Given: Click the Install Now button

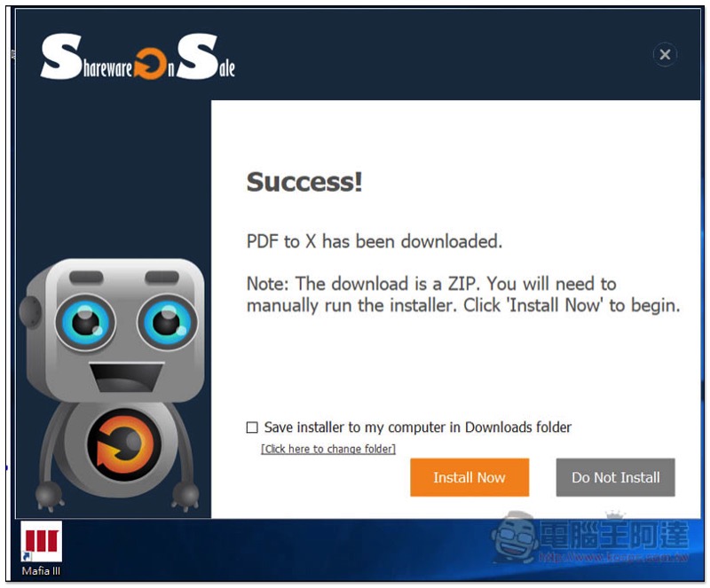Looking at the screenshot, I should (x=469, y=477).
